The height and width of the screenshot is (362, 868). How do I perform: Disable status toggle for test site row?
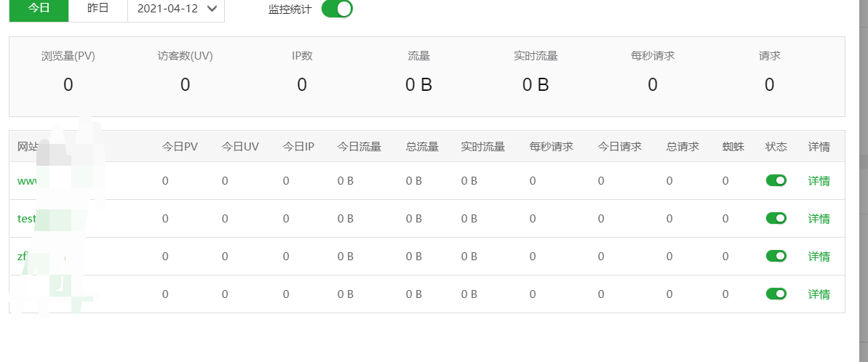click(x=776, y=218)
